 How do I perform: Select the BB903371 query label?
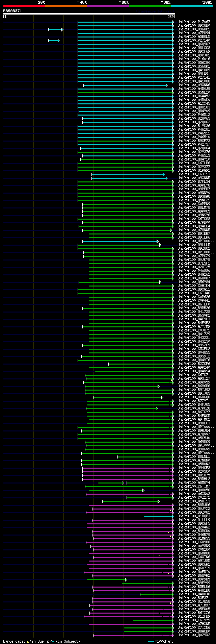click(12, 11)
